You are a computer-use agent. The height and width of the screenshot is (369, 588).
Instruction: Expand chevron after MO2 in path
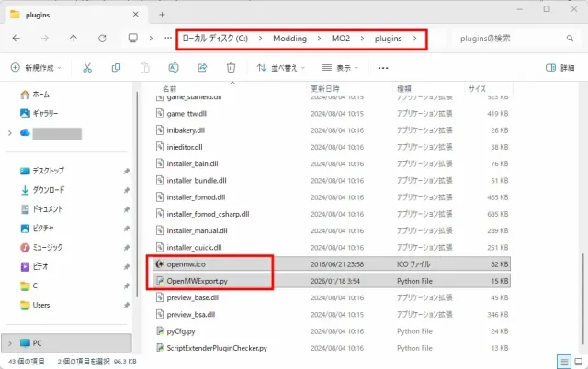(x=362, y=39)
